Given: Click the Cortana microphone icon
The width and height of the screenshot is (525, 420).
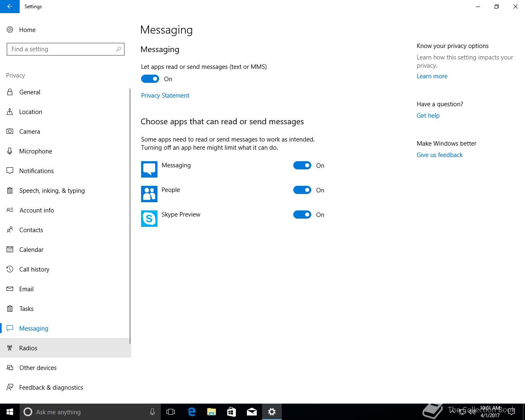Looking at the screenshot, I should 152,412.
